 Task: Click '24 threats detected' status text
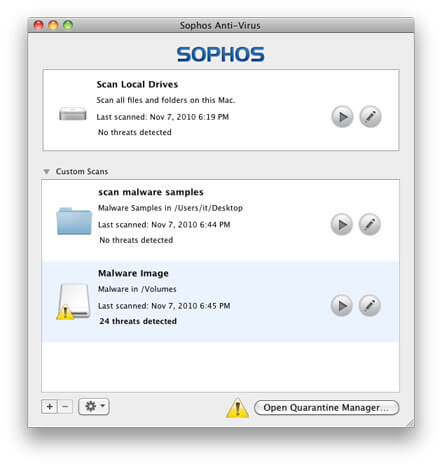[138, 321]
